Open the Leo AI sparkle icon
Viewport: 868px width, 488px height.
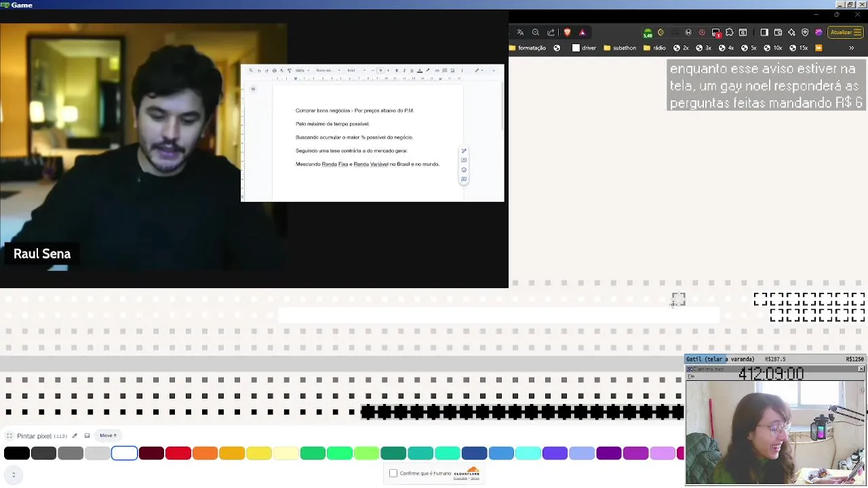click(x=791, y=32)
